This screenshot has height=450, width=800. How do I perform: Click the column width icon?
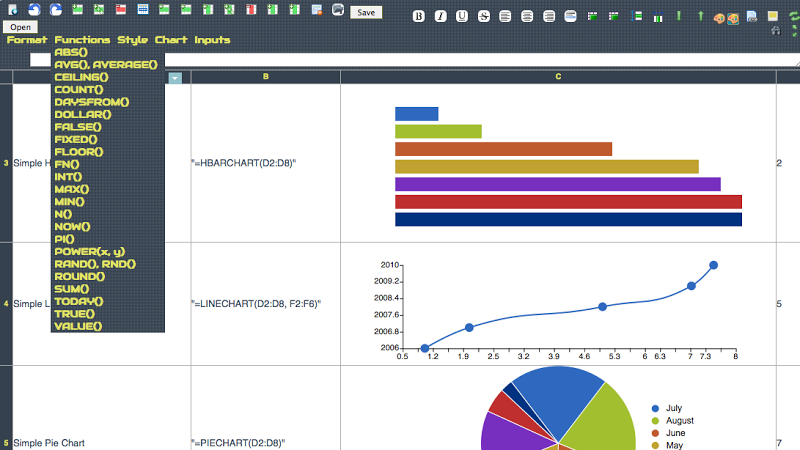(x=658, y=17)
